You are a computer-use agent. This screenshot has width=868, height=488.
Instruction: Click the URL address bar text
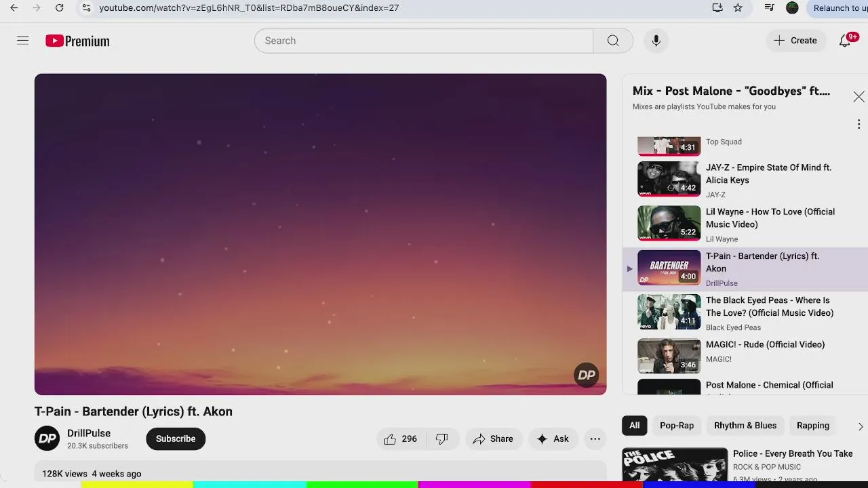point(249,8)
